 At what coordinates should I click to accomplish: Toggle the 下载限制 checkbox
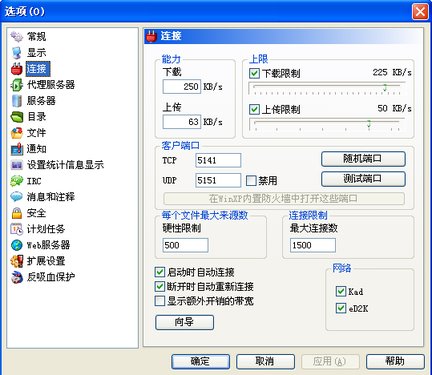[254, 73]
